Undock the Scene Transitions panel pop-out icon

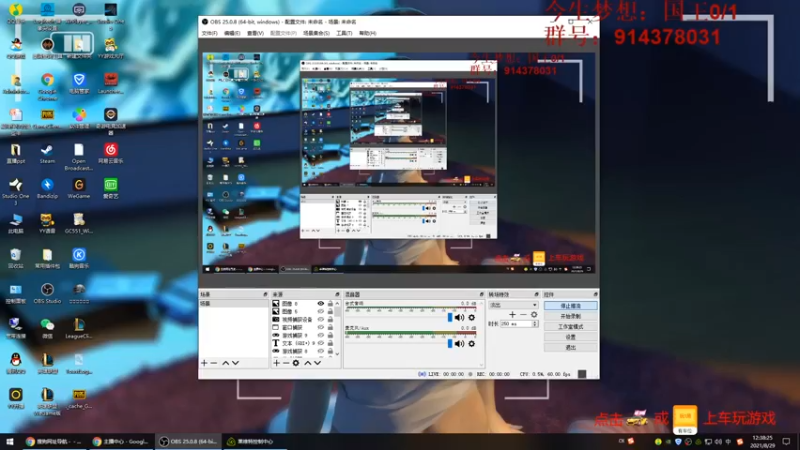click(x=536, y=294)
